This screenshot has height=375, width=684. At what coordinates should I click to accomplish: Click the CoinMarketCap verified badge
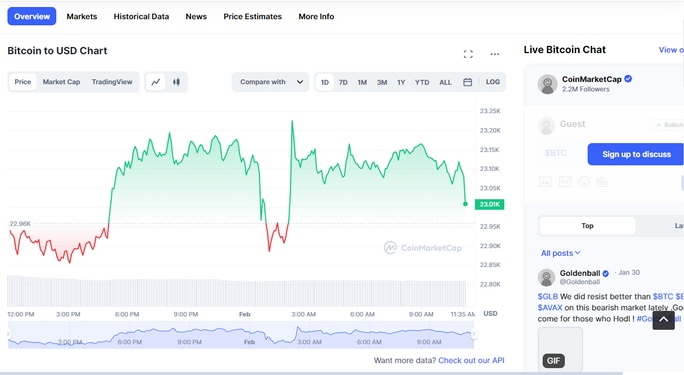point(628,79)
